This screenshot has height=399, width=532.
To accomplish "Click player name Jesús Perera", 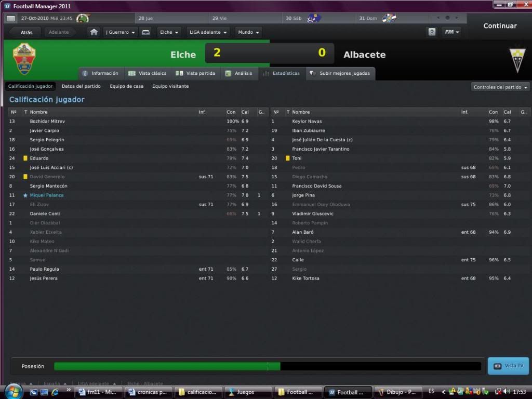I will (x=44, y=278).
